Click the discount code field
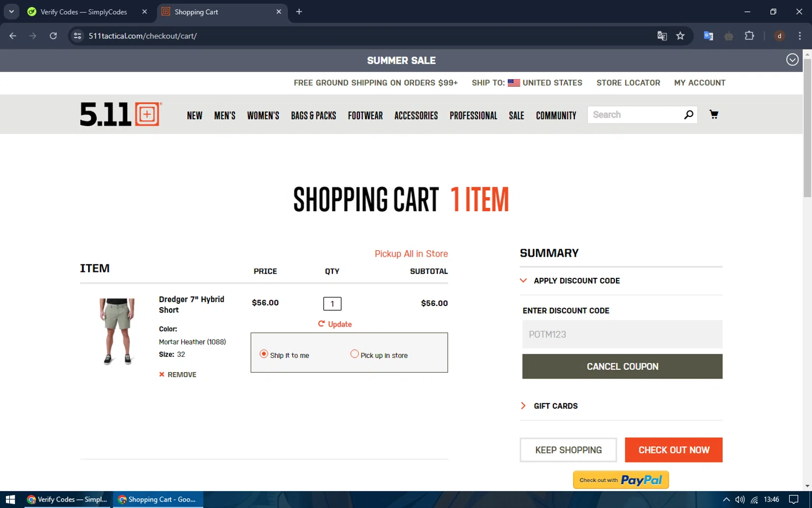The width and height of the screenshot is (812, 508). coord(622,334)
